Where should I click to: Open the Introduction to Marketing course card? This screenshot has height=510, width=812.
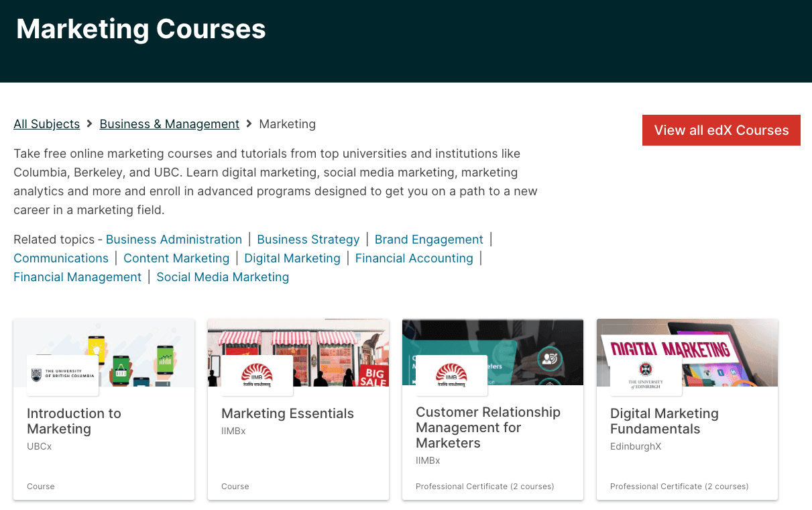tap(74, 421)
